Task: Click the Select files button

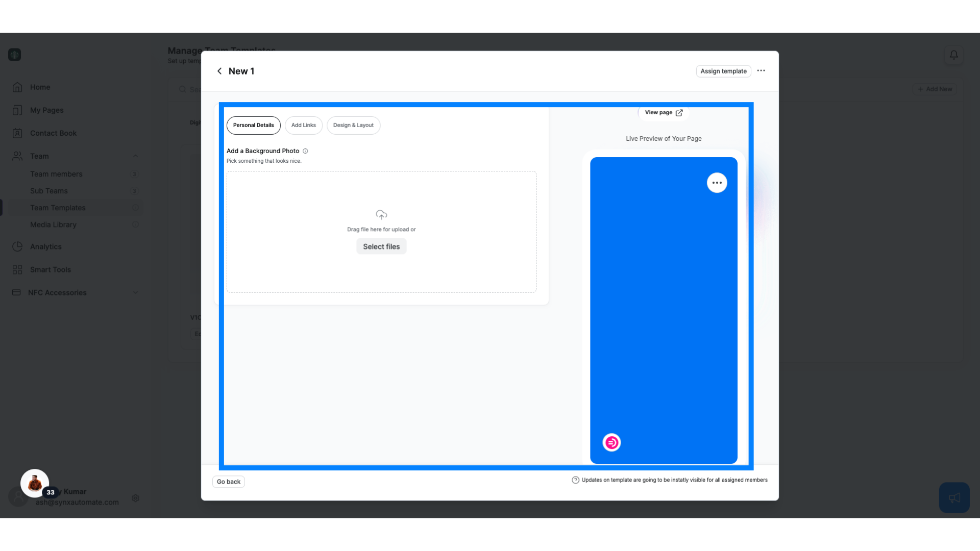Action: [x=381, y=246]
